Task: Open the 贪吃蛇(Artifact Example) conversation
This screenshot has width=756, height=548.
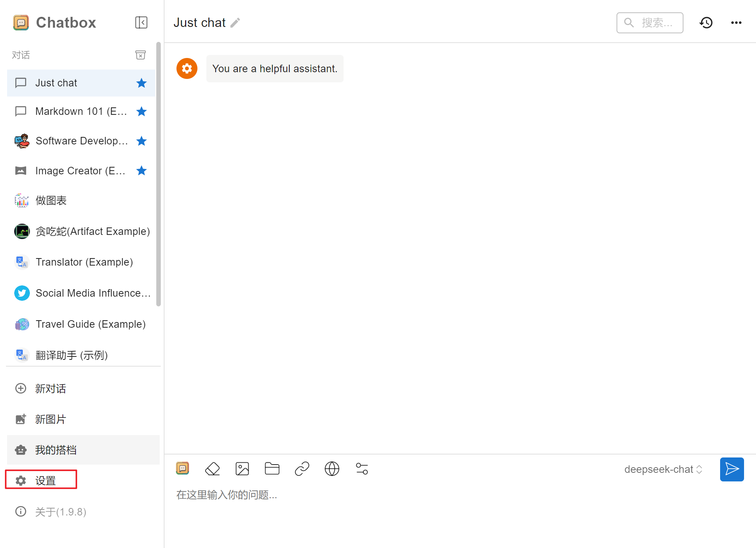Action: (81, 232)
